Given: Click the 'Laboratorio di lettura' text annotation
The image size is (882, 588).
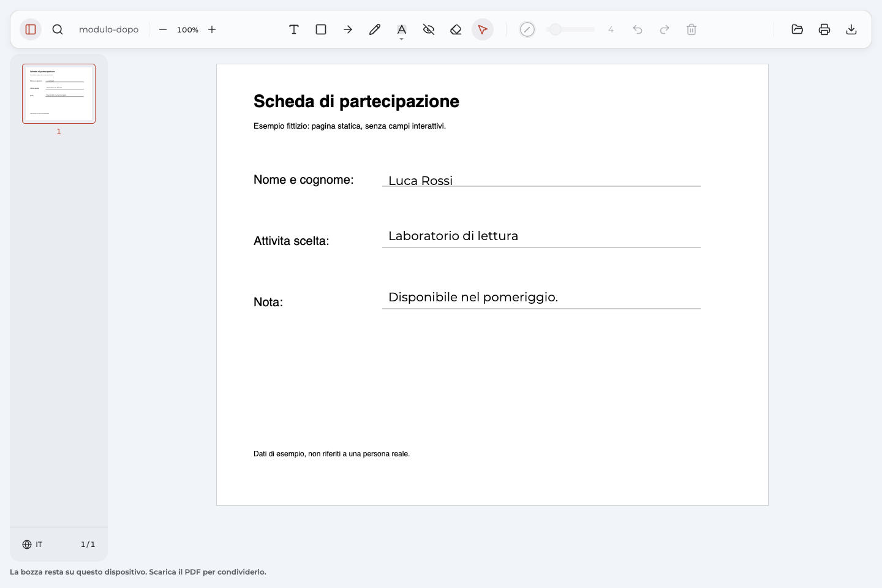Looking at the screenshot, I should 453,236.
